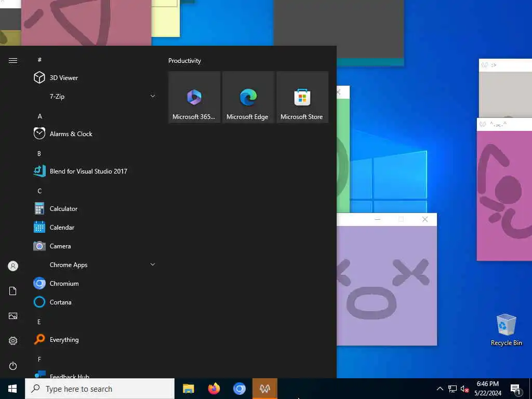Open Feedback Hub from the app list
The width and height of the screenshot is (532, 399).
(x=95, y=375)
